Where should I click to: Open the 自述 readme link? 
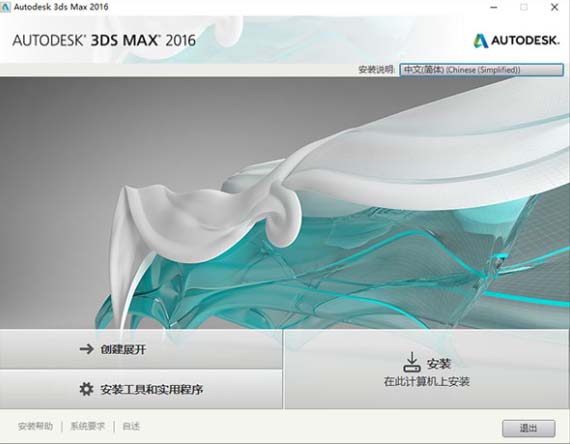[131, 426]
